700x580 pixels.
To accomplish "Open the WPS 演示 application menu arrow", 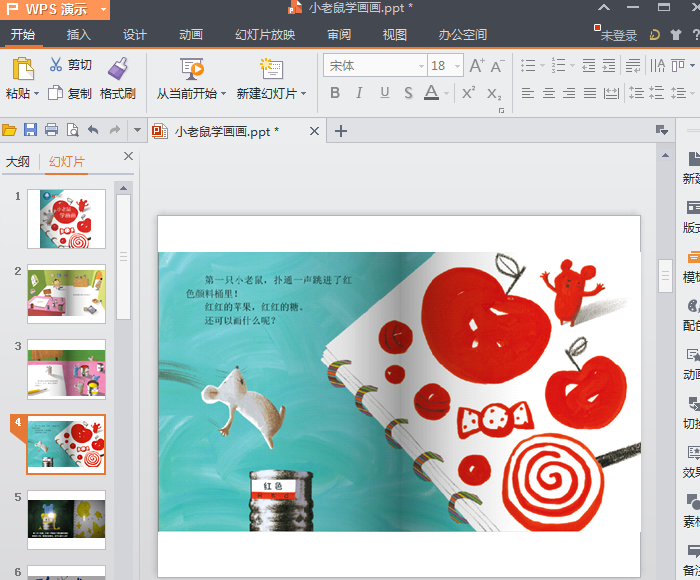I will click(103, 9).
